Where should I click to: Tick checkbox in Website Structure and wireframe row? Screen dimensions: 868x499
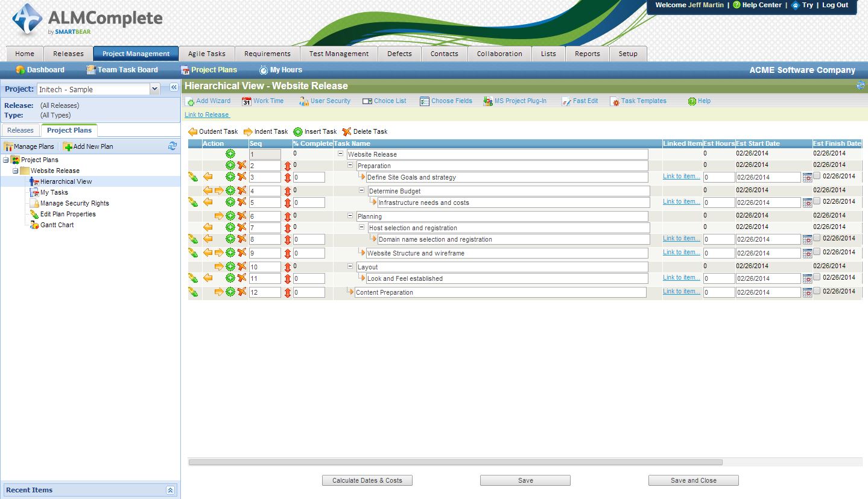(817, 252)
